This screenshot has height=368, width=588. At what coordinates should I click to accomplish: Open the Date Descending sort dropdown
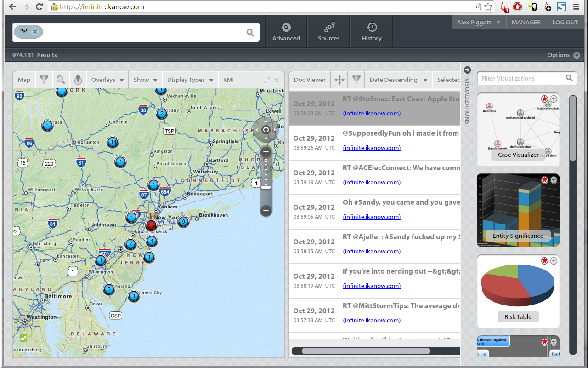(x=398, y=80)
